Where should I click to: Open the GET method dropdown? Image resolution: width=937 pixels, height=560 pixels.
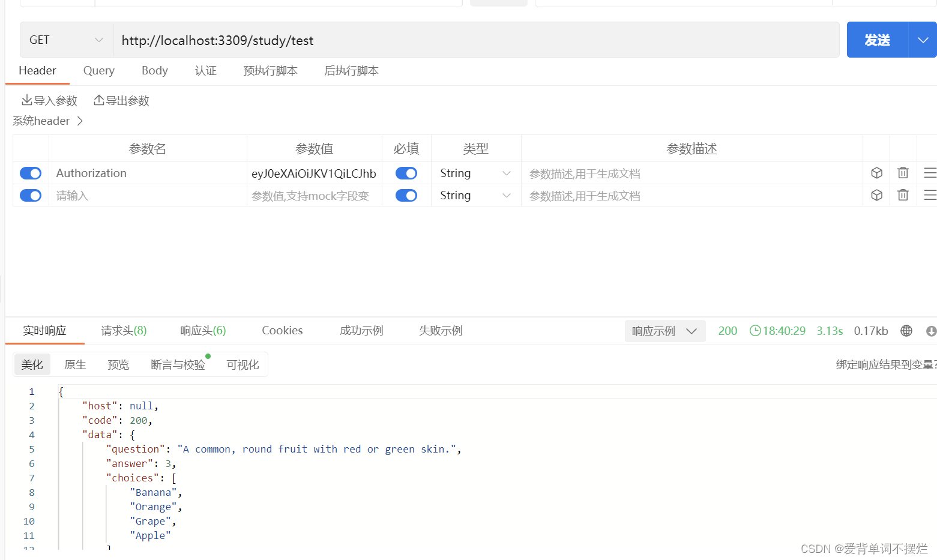pyautogui.click(x=67, y=40)
